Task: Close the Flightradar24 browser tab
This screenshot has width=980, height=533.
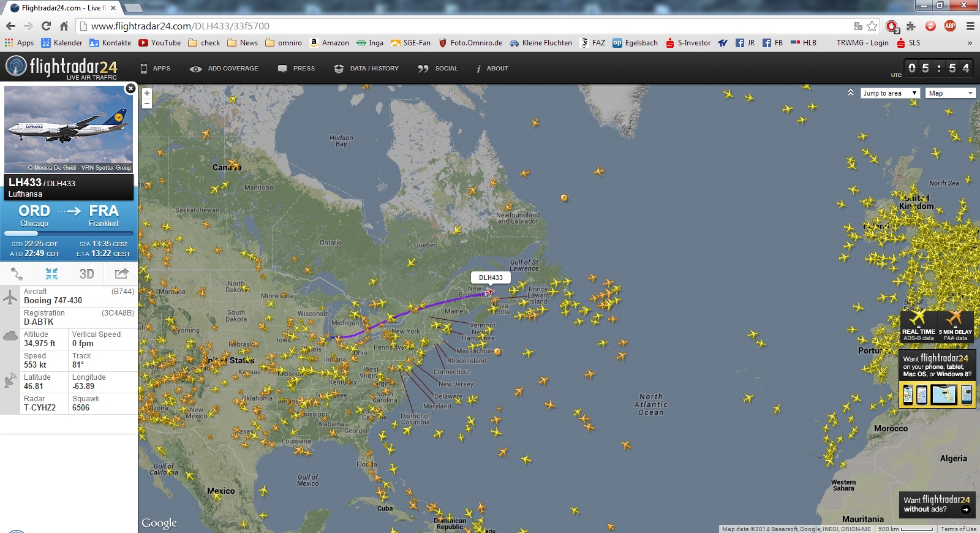Action: click(x=113, y=8)
